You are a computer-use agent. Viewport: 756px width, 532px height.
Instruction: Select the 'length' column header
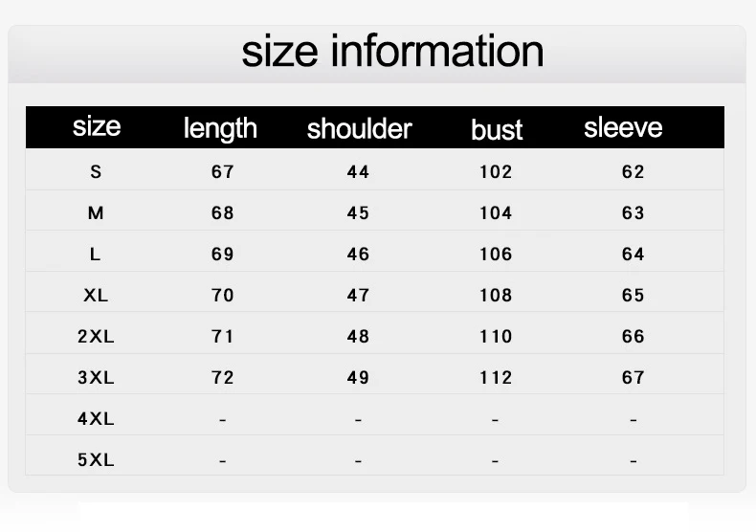220,129
